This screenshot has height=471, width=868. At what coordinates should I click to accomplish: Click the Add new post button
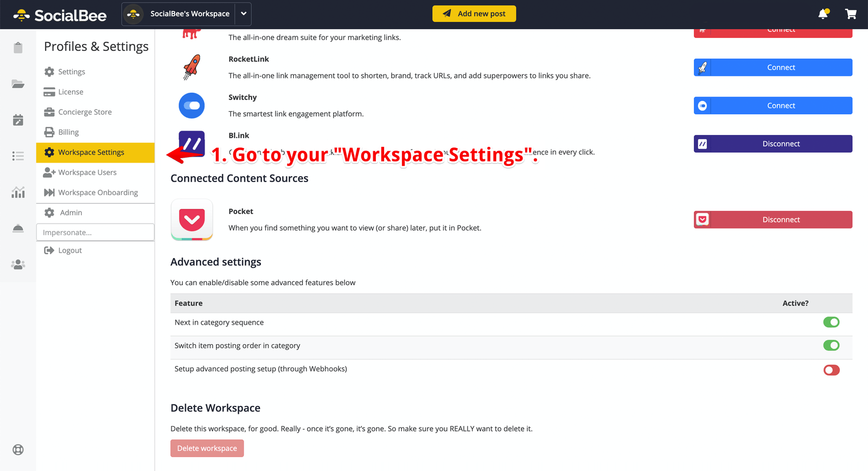click(474, 14)
